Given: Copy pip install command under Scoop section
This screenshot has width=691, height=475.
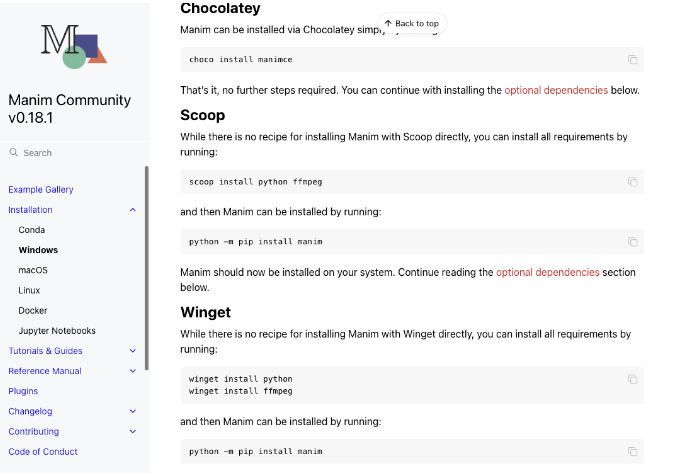Looking at the screenshot, I should point(632,241).
